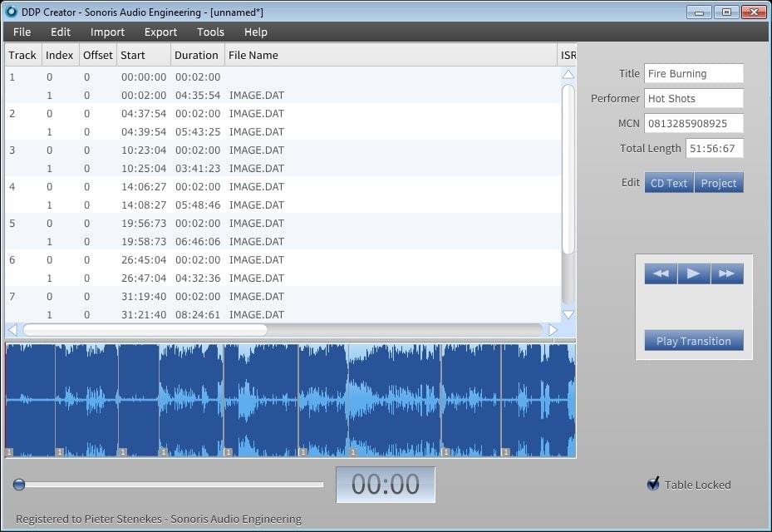Screen dimensions: 772x532
Task: Click the horizontal scroll left arrow
Action: point(12,330)
